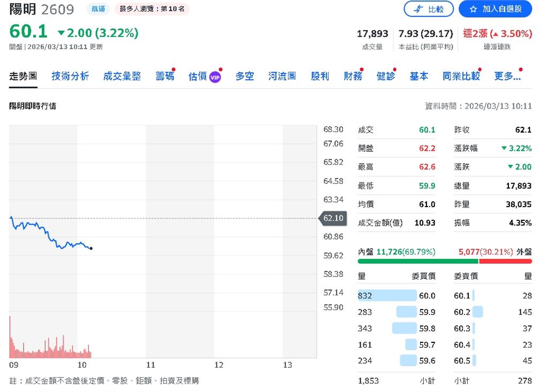Screen dimensions: 548x392
Task: Switch to the 健診 tab
Action: pos(385,76)
